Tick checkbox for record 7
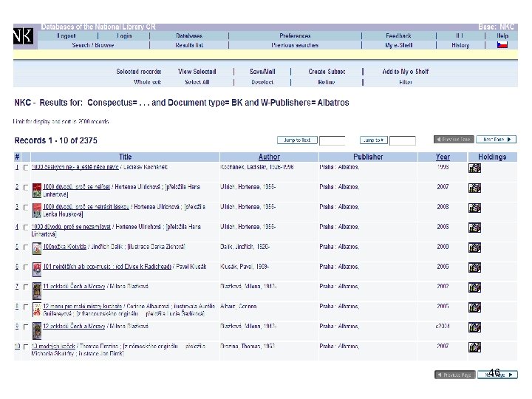 pos(26,287)
